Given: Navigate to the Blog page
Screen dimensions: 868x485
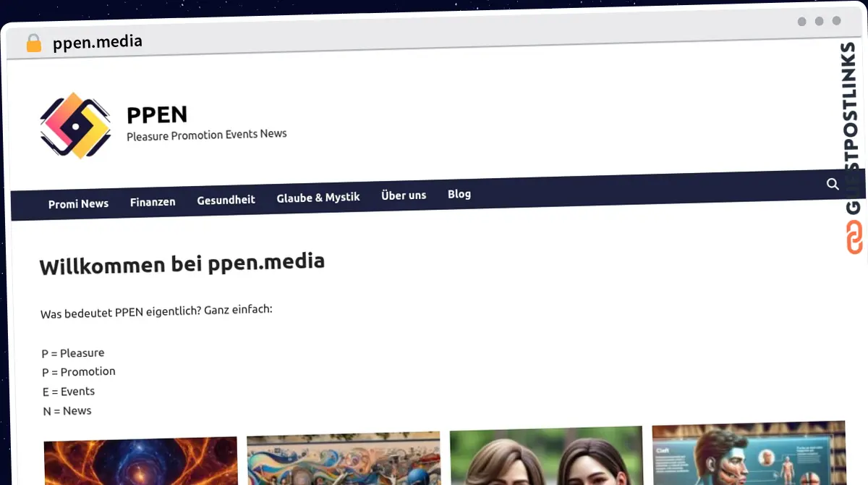Looking at the screenshot, I should pyautogui.click(x=459, y=194).
